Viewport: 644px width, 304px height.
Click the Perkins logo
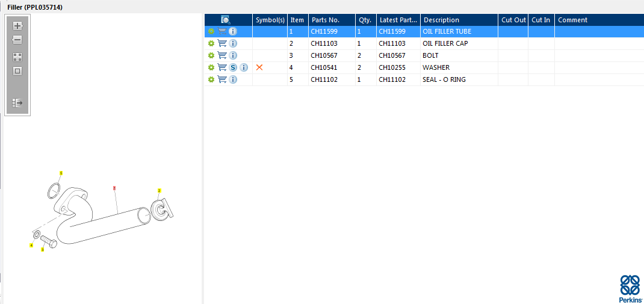pos(630,289)
